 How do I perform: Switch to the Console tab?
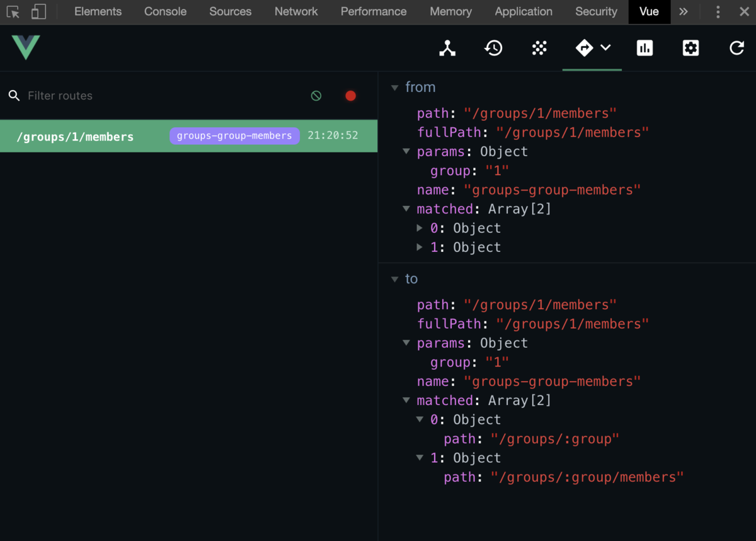[x=165, y=12]
